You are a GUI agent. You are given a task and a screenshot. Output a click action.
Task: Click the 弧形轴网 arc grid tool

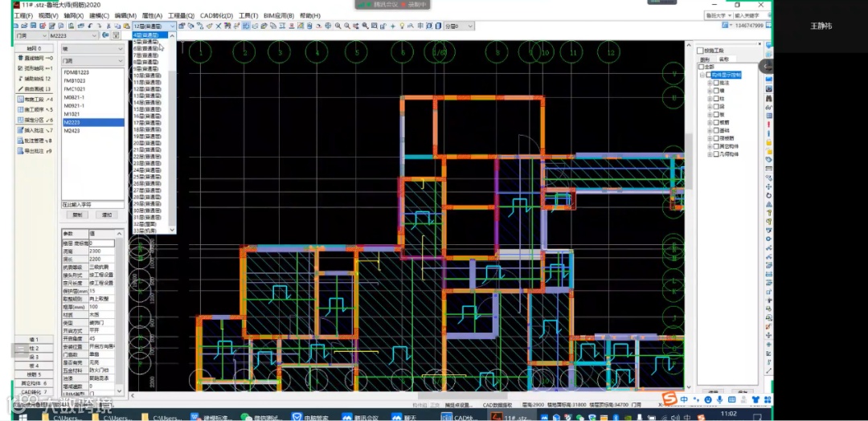click(35, 68)
